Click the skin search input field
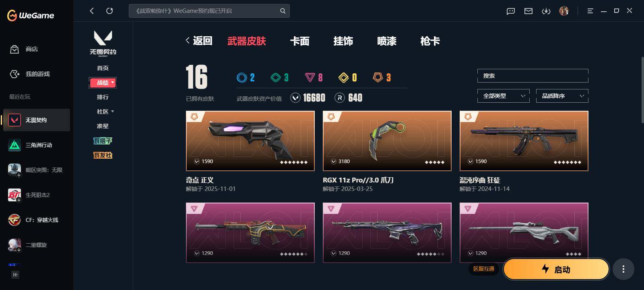 [533, 76]
